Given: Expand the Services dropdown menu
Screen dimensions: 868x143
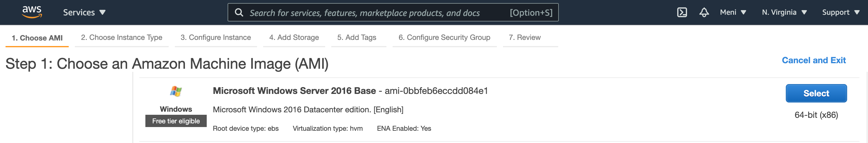Looking at the screenshot, I should pos(84,13).
